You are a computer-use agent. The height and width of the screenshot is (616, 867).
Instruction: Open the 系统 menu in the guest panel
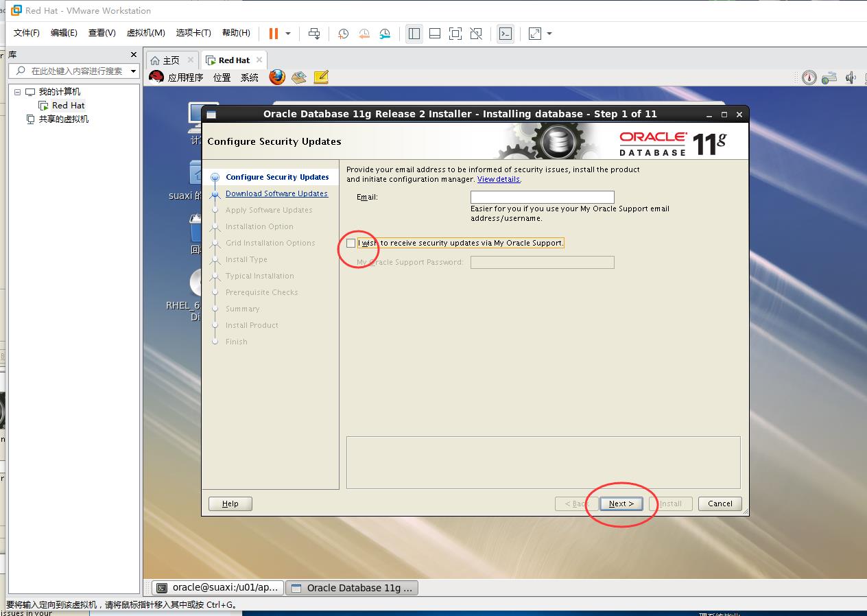click(x=250, y=78)
